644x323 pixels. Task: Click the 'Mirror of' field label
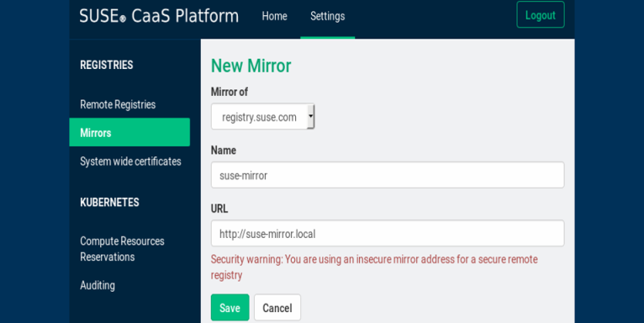230,92
